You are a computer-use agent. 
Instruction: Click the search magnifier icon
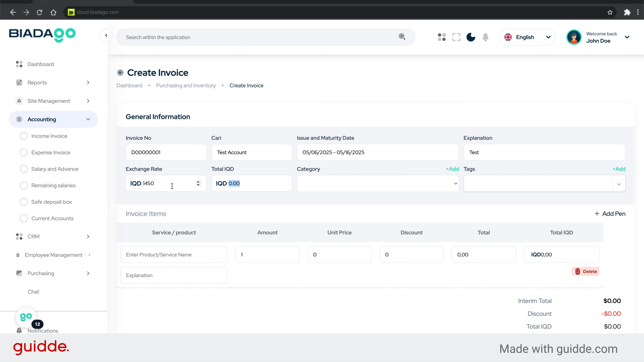[401, 37]
